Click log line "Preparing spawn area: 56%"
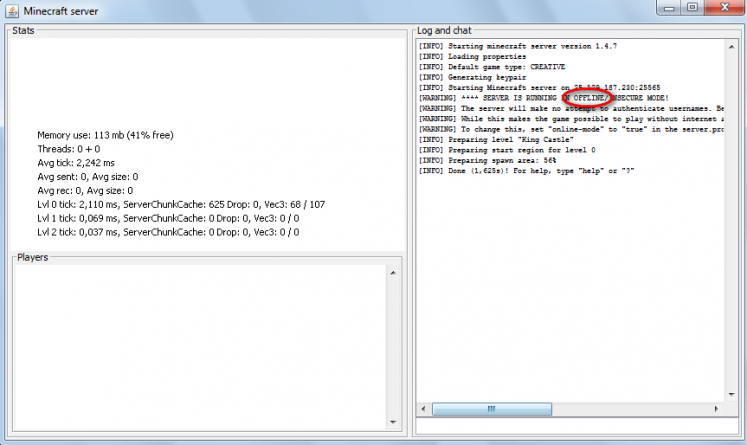 [x=488, y=161]
